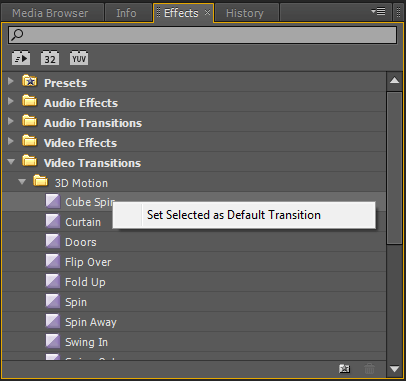The width and height of the screenshot is (406, 381).
Task: Expand the Audio Transitions bin
Action: (11, 121)
